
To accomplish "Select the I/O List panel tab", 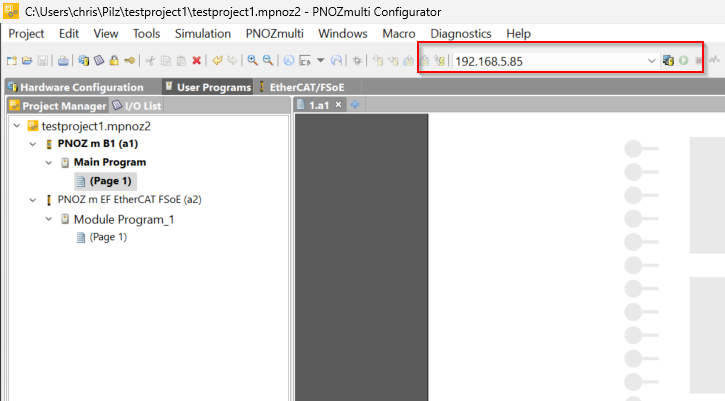I will (x=137, y=106).
